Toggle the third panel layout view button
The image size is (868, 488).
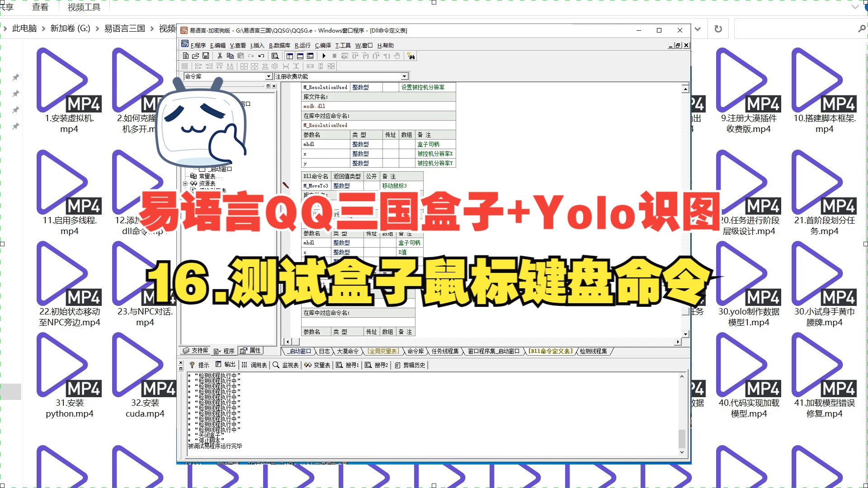coord(310,56)
